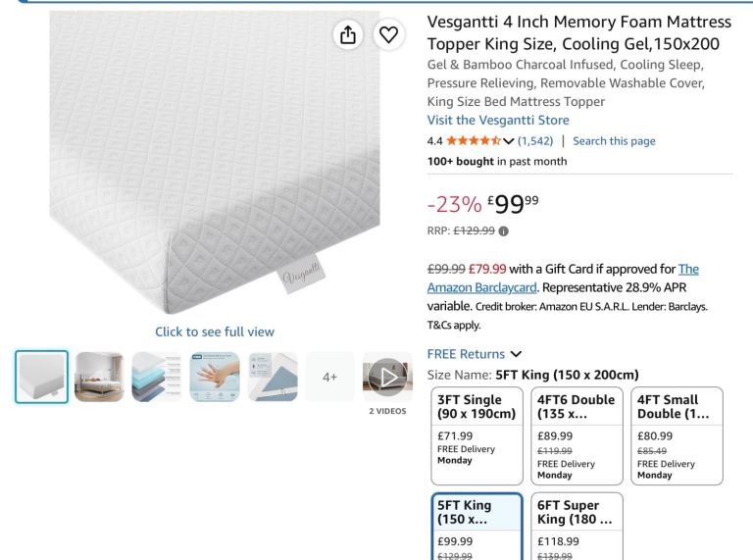
Task: Click the share icon on product image
Action: (348, 34)
